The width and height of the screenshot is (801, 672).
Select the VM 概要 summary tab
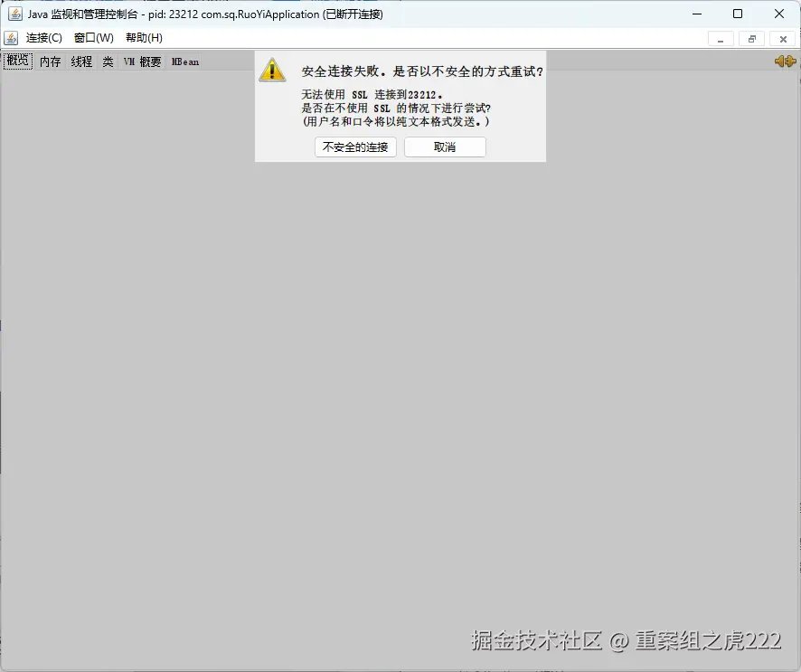point(141,61)
